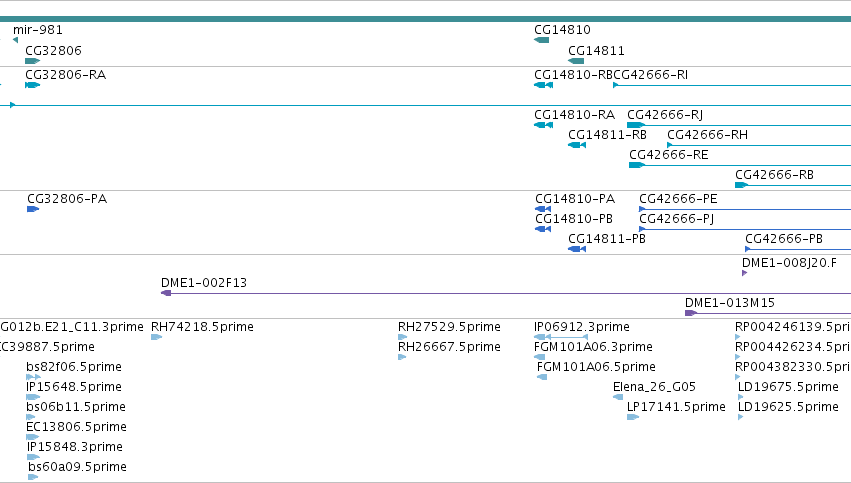This screenshot has height=483, width=851.
Task: Select the RH74218.5prime EST arrow
Action: pyautogui.click(x=156, y=337)
